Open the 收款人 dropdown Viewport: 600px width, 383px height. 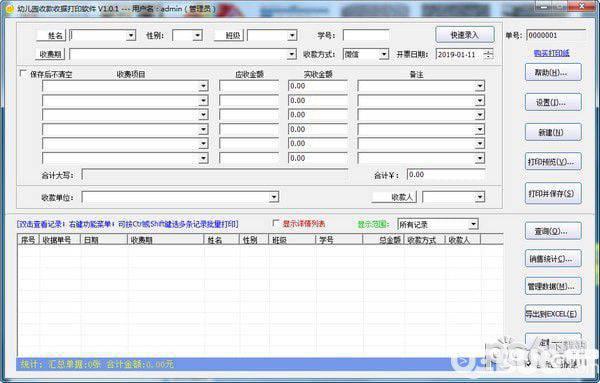click(x=480, y=197)
